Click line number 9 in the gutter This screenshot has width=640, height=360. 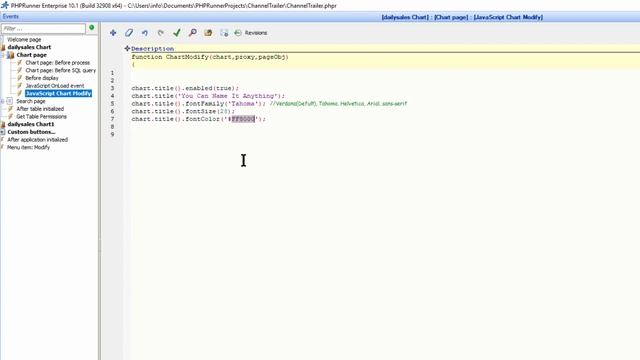pyautogui.click(x=112, y=134)
